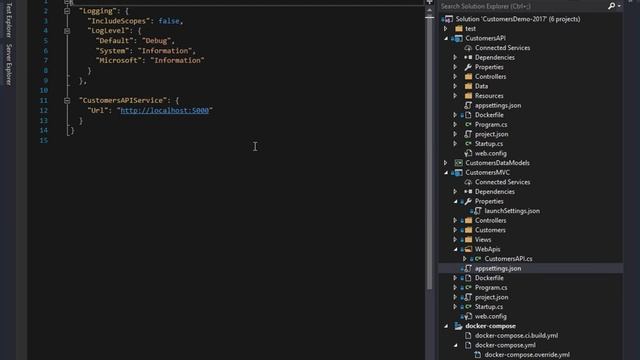
Task: Click the test folder icon
Action: coord(459,29)
